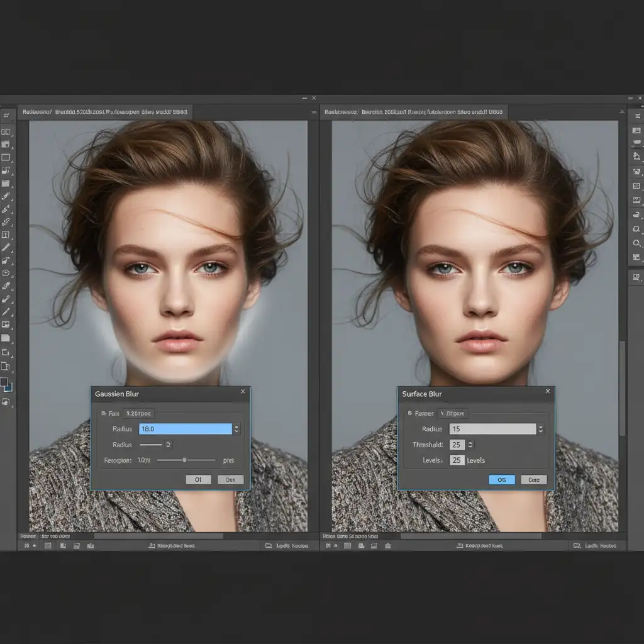The height and width of the screenshot is (644, 644).
Task: Click Threshold stepper arrows in Surface Blur dialog
Action: click(470, 445)
